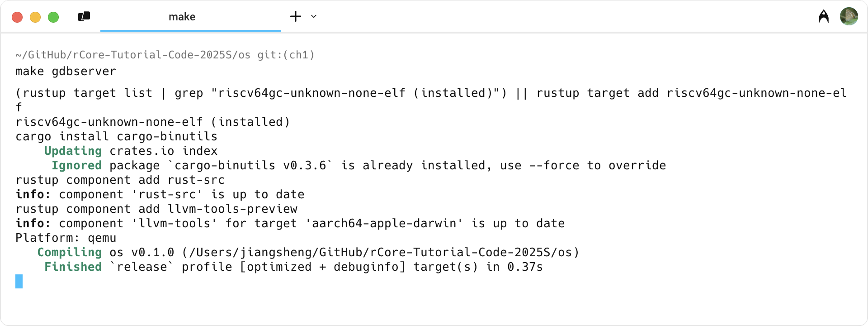This screenshot has width=868, height=326.
Task: Open the Warp AI agent icon
Action: pos(824,17)
